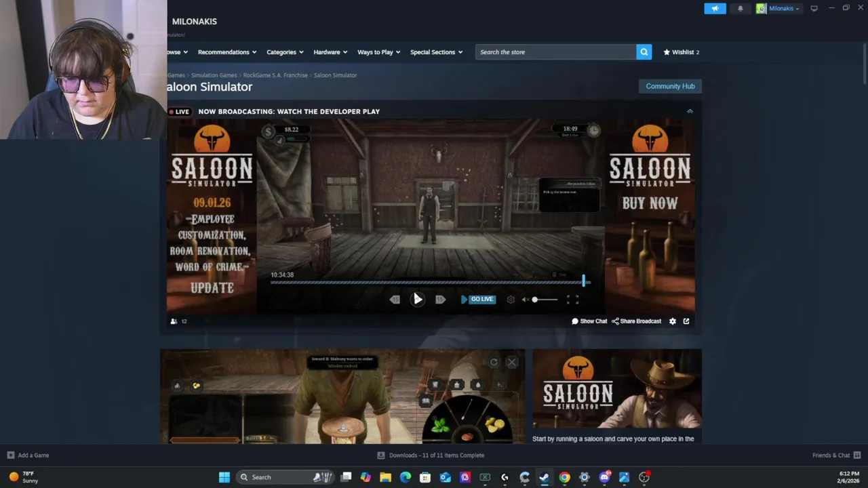Open broadcast player quality settings gear

[511, 300]
